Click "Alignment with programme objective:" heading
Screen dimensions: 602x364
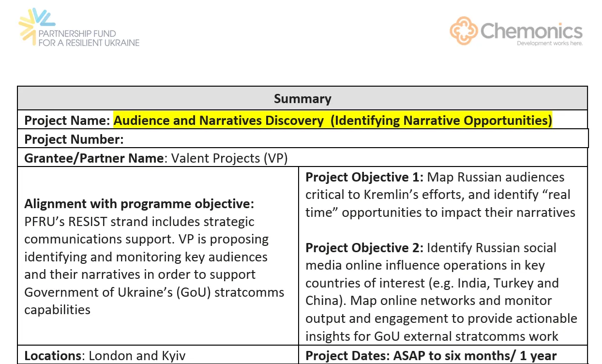(139, 204)
